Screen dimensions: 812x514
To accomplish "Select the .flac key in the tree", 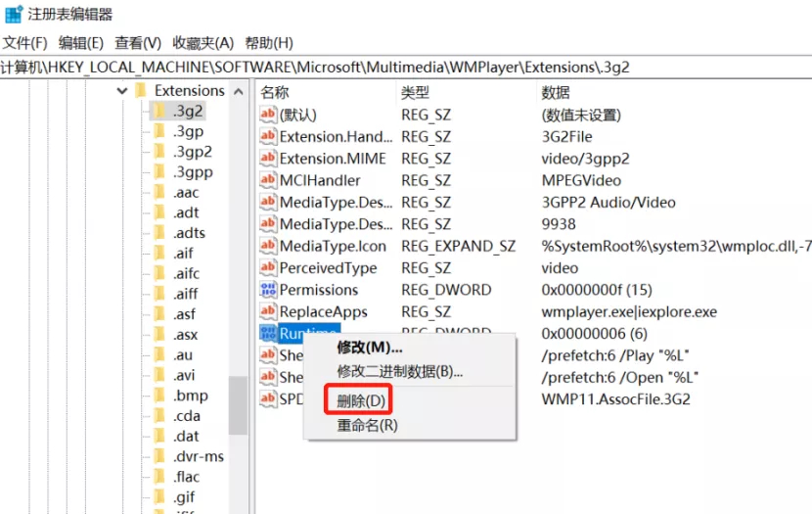I will (x=186, y=477).
